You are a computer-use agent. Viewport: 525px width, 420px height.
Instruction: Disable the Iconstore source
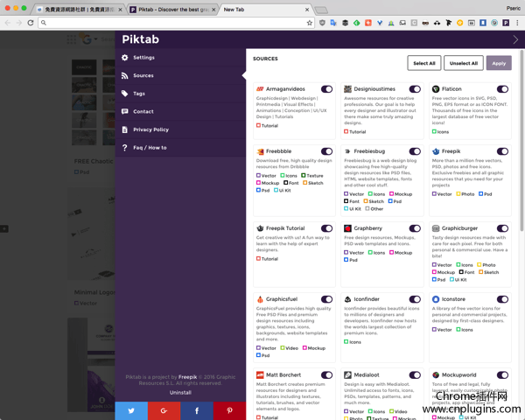click(502, 299)
